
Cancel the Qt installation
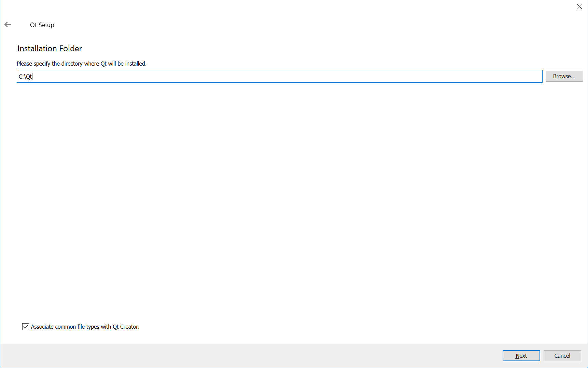tap(562, 356)
